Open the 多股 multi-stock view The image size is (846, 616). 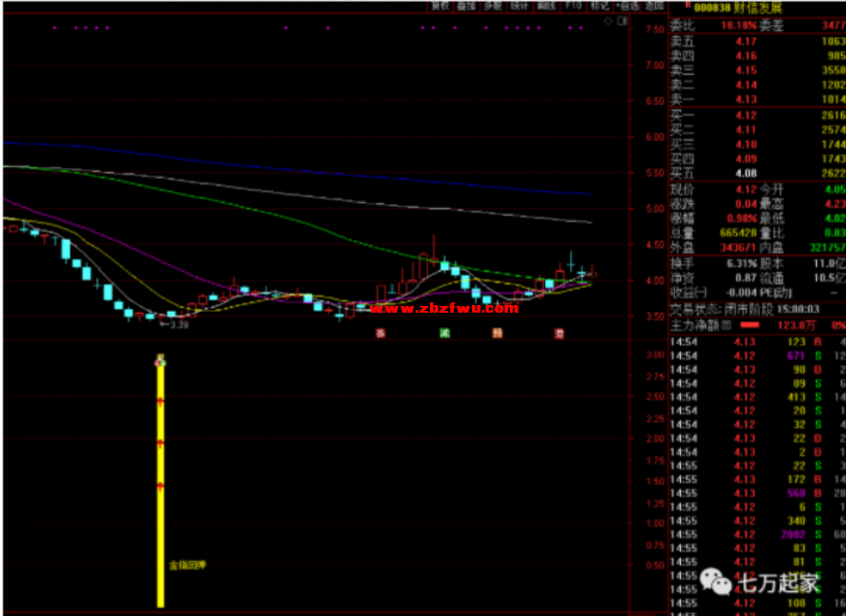click(x=493, y=6)
